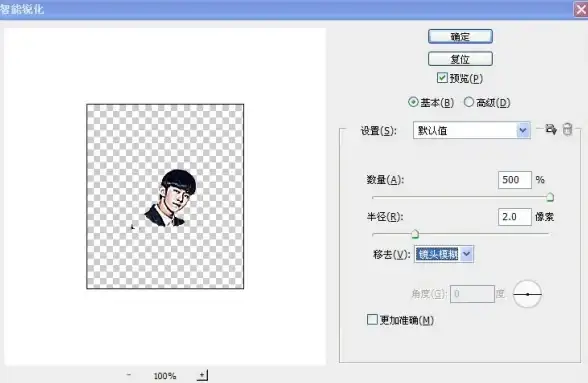This screenshot has width=588, height=383.
Task: Select the 高级(D) advanced radio button
Action: click(469, 102)
